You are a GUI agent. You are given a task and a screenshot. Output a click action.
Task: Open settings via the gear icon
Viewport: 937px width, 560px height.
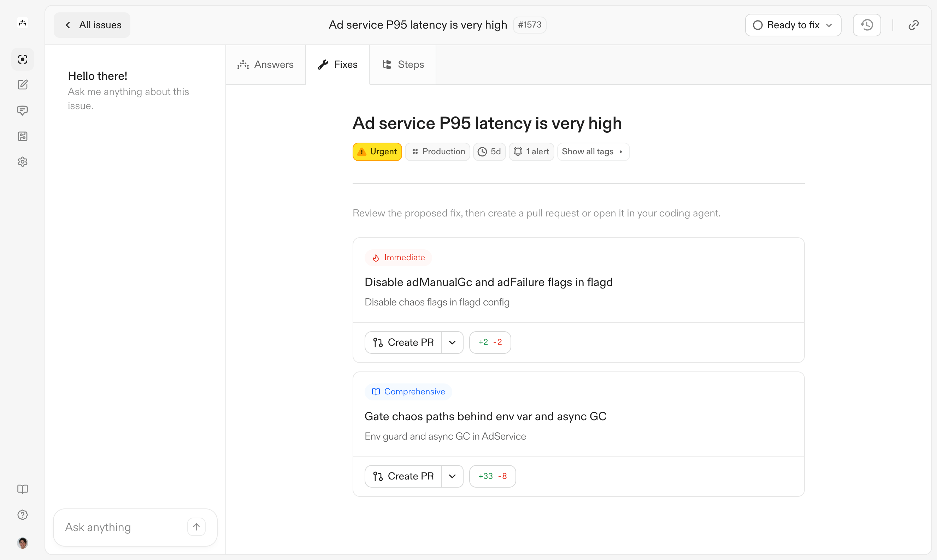click(x=23, y=161)
